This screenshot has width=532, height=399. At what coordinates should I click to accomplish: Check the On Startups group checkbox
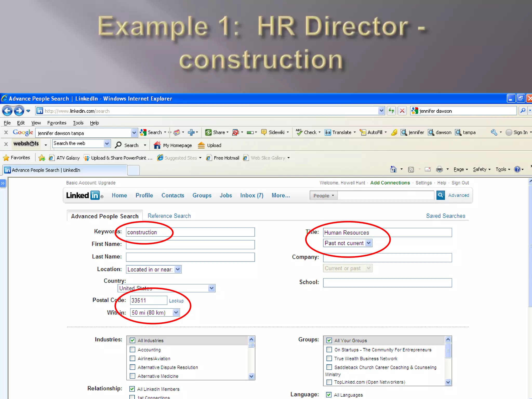(329, 349)
